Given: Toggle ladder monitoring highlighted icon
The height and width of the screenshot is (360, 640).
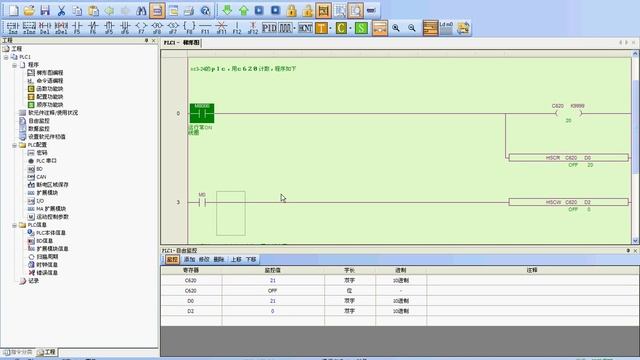Looking at the screenshot, I should coord(323,11).
